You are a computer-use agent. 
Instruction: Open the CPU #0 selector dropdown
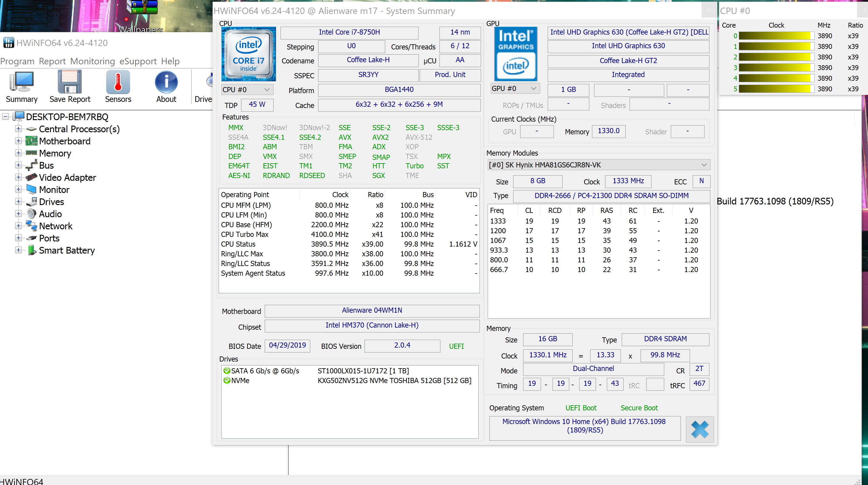click(x=247, y=90)
